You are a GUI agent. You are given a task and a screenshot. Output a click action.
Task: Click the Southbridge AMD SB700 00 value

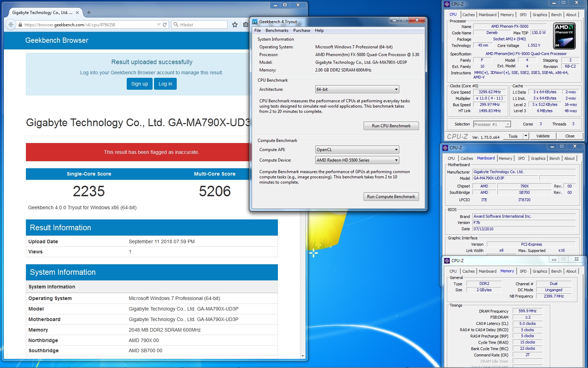click(x=146, y=350)
